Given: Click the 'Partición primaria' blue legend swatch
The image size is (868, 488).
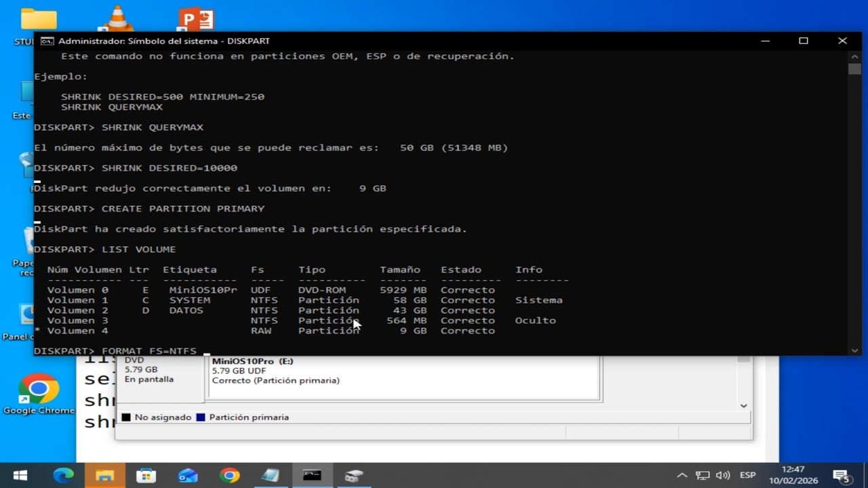Looking at the screenshot, I should (201, 418).
